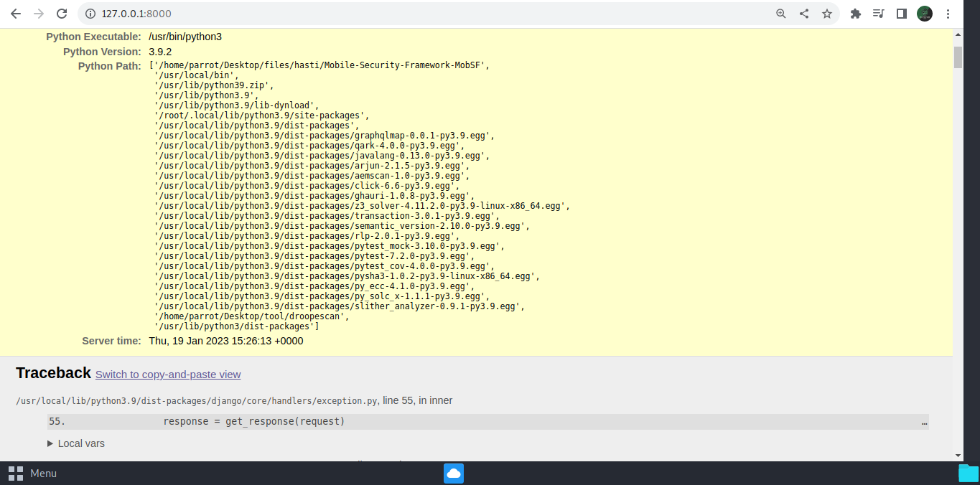
Task: Reload the Django error page
Action: tap(61, 13)
